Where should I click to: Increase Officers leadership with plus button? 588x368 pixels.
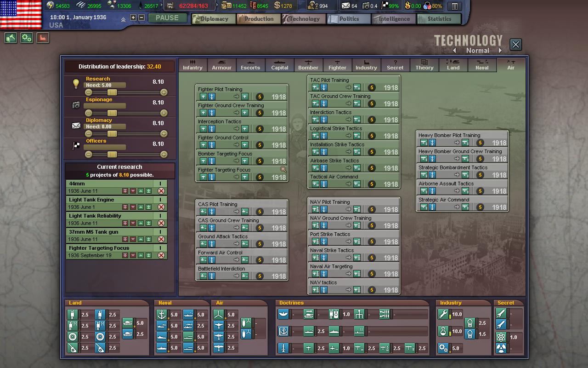coord(164,155)
